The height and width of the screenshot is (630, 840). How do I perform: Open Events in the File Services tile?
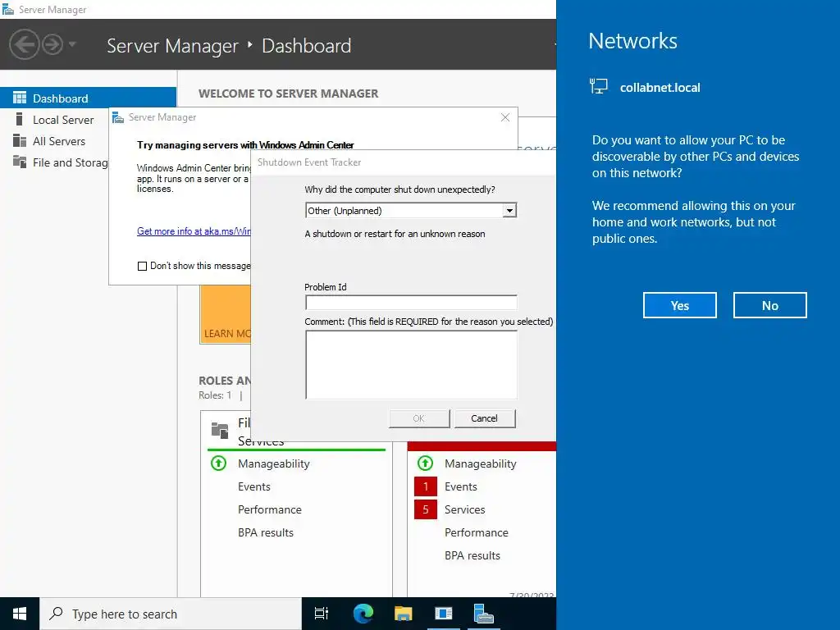[x=254, y=486]
